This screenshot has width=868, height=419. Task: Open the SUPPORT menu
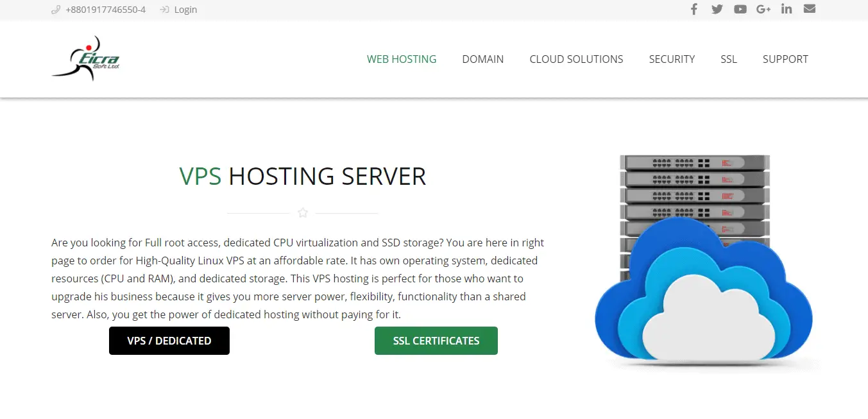pos(785,59)
